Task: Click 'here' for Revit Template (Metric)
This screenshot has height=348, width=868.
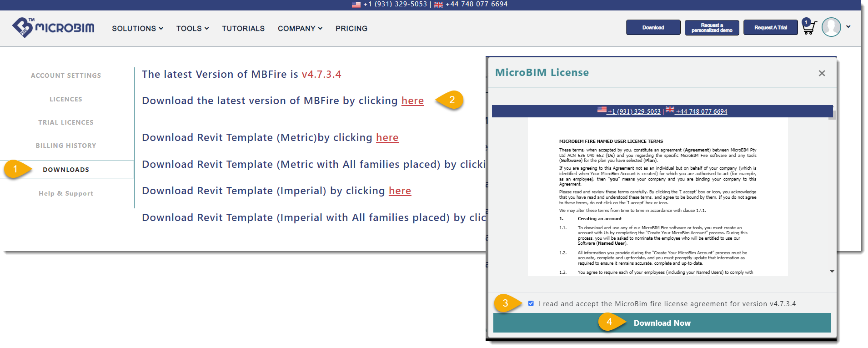Action: pyautogui.click(x=387, y=137)
